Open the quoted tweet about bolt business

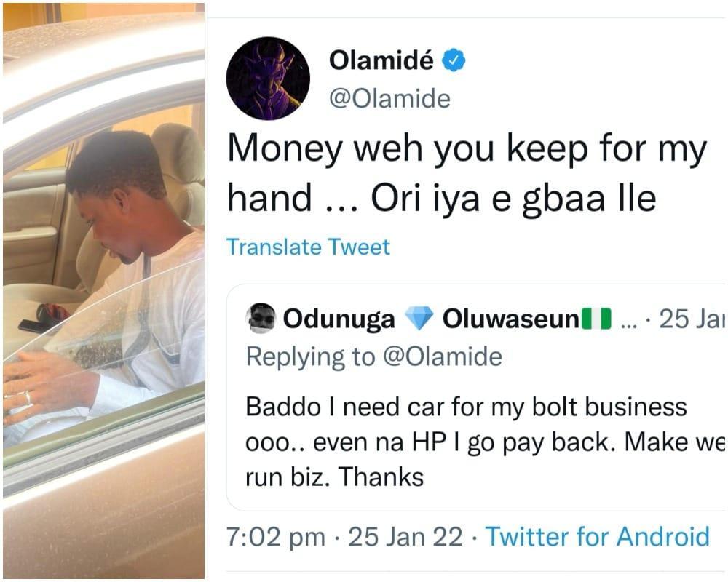click(475, 397)
